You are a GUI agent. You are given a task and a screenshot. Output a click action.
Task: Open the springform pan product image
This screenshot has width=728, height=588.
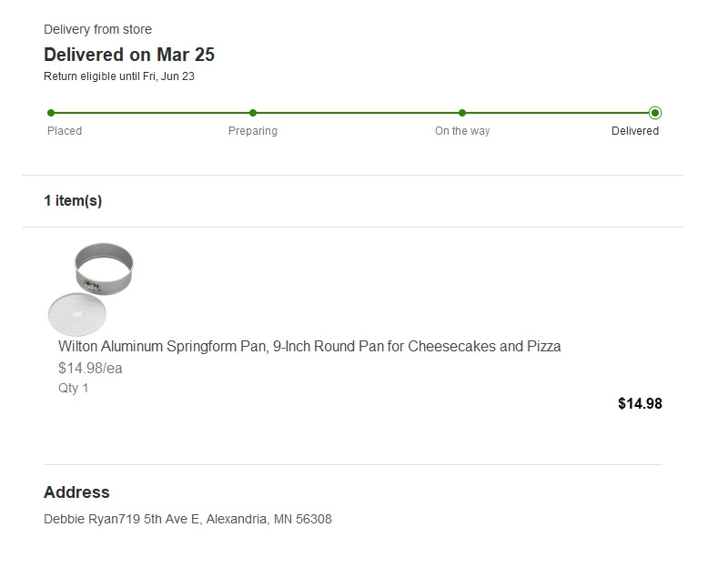[93, 289]
